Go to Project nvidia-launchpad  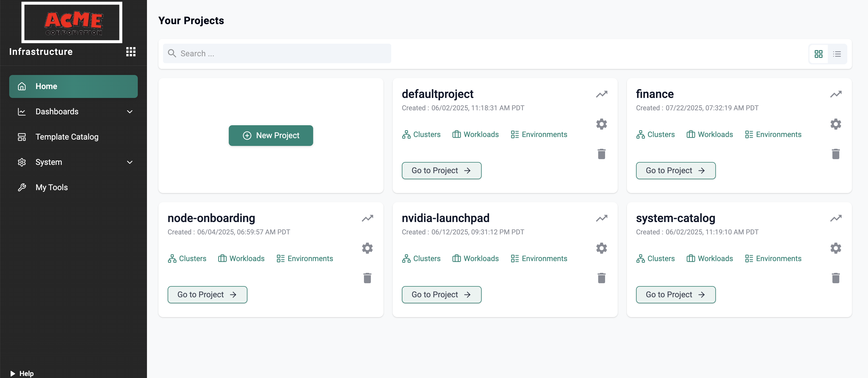pos(441,295)
